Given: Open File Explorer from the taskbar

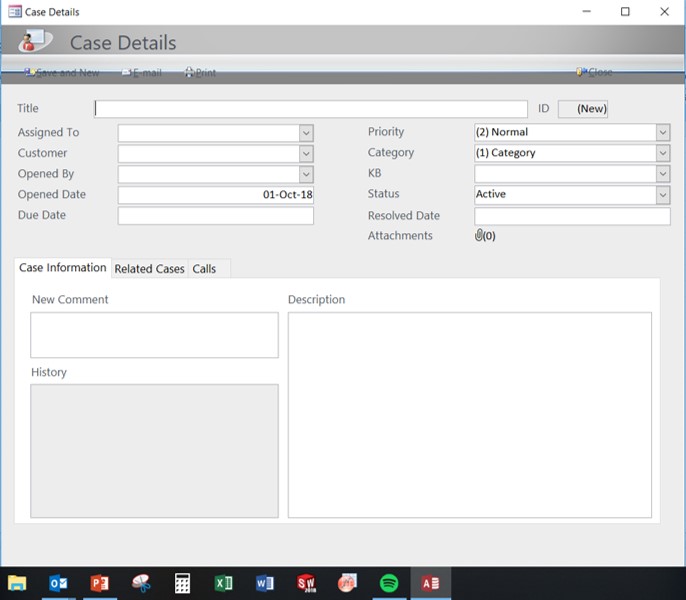Looking at the screenshot, I should click(17, 583).
